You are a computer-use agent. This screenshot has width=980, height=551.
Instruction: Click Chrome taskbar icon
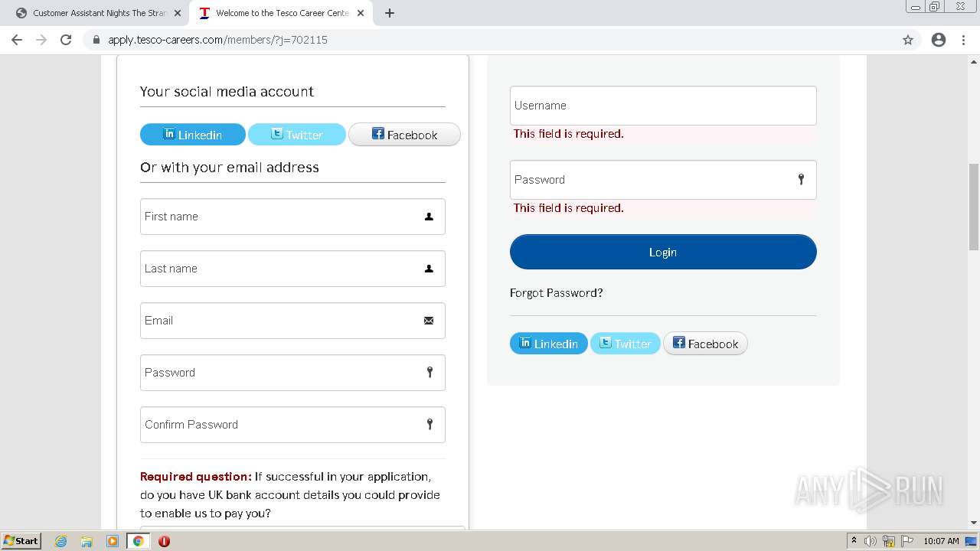tap(139, 541)
